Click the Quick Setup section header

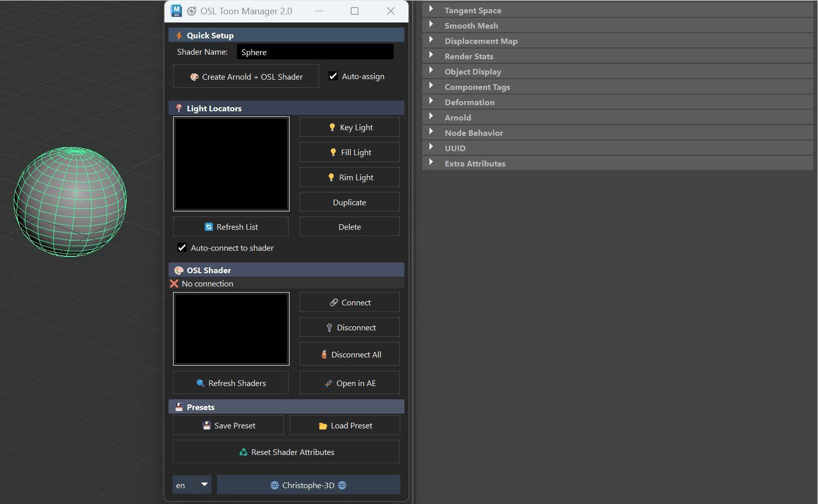(286, 35)
